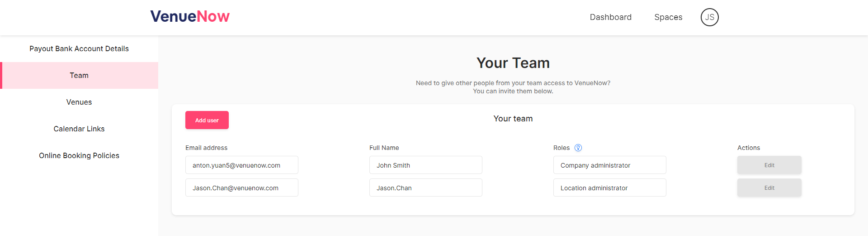Open the Venues sidebar section
Viewport: 868px width, 236px height.
click(x=79, y=102)
